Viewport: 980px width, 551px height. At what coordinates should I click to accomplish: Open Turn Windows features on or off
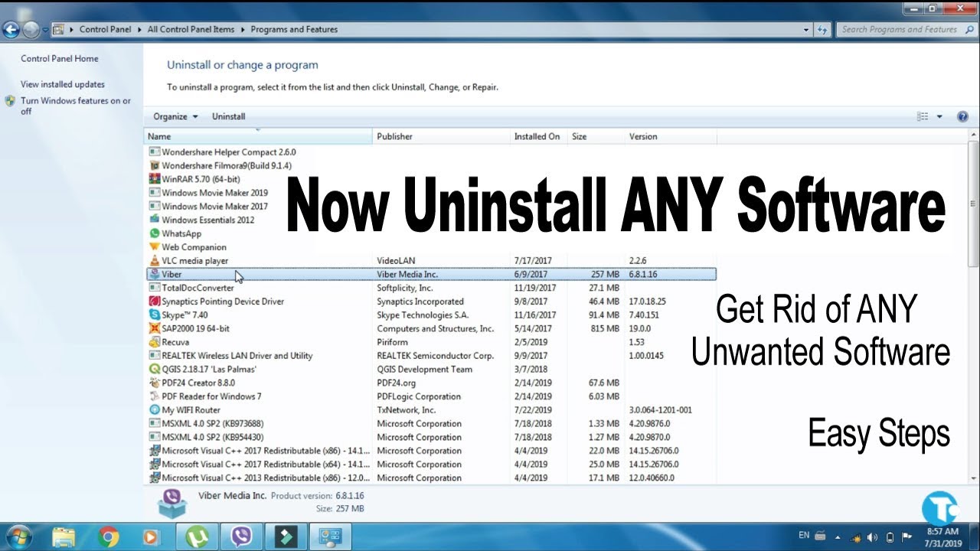click(x=76, y=106)
